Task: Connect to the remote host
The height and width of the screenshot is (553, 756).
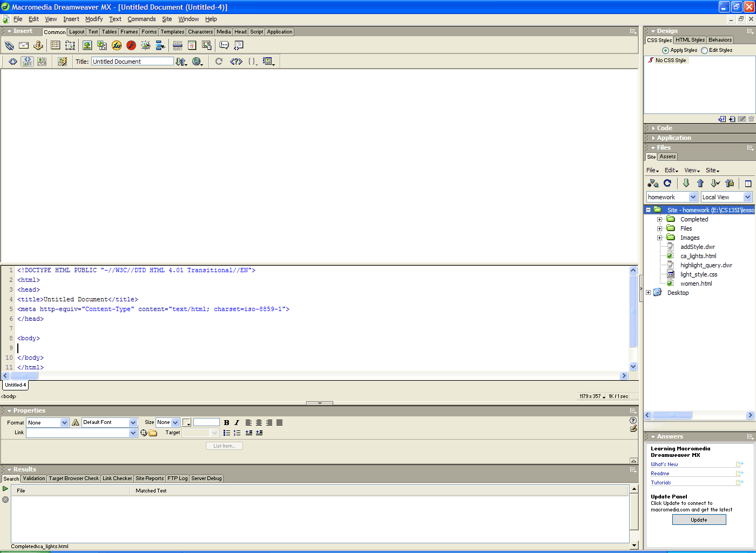Action: click(653, 183)
